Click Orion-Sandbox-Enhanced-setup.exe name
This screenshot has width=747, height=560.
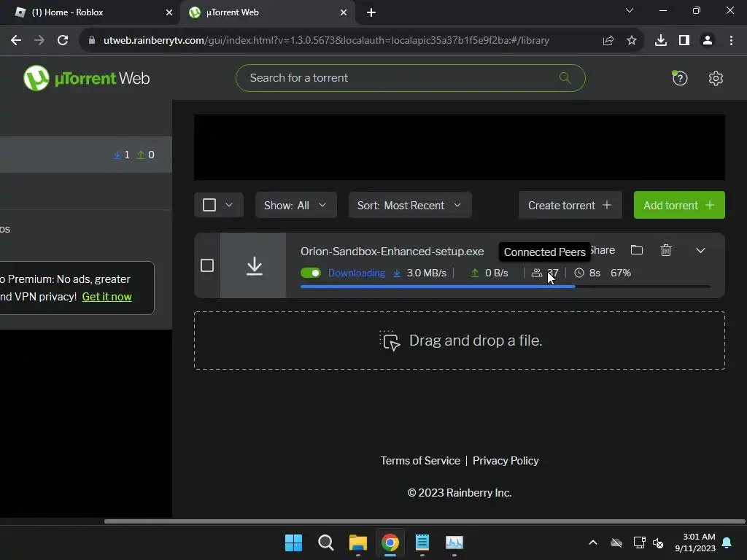pos(392,251)
